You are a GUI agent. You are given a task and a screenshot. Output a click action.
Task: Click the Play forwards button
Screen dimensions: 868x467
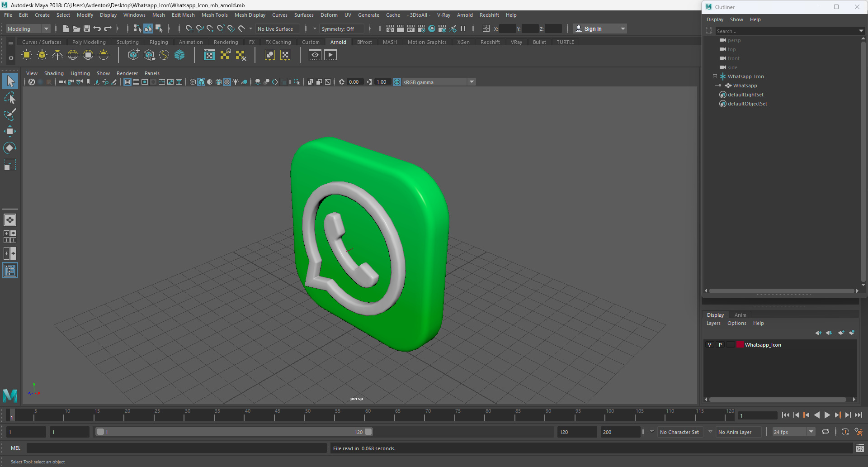click(827, 415)
